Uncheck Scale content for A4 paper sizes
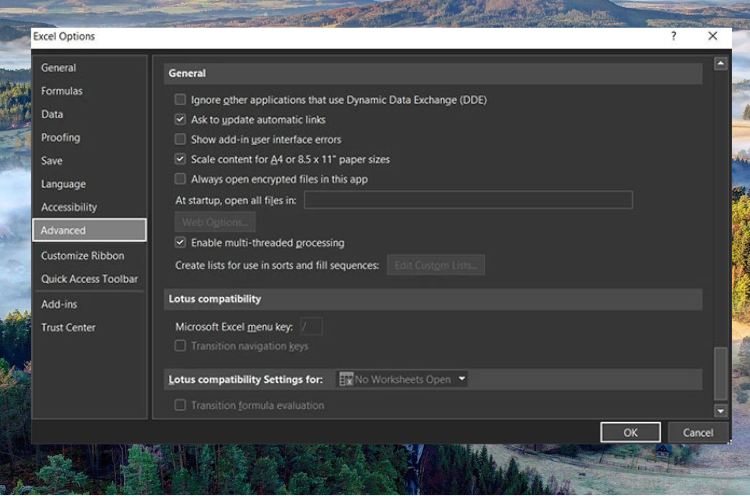This screenshot has width=750, height=500. tap(180, 159)
